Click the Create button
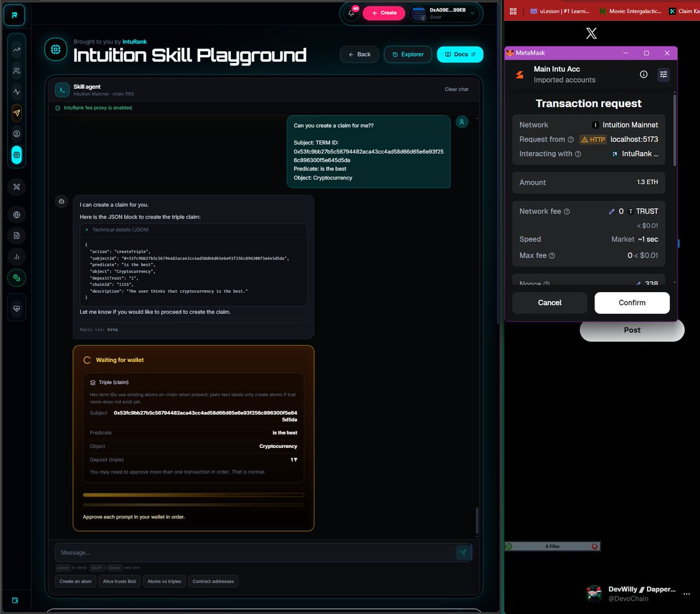 [384, 13]
